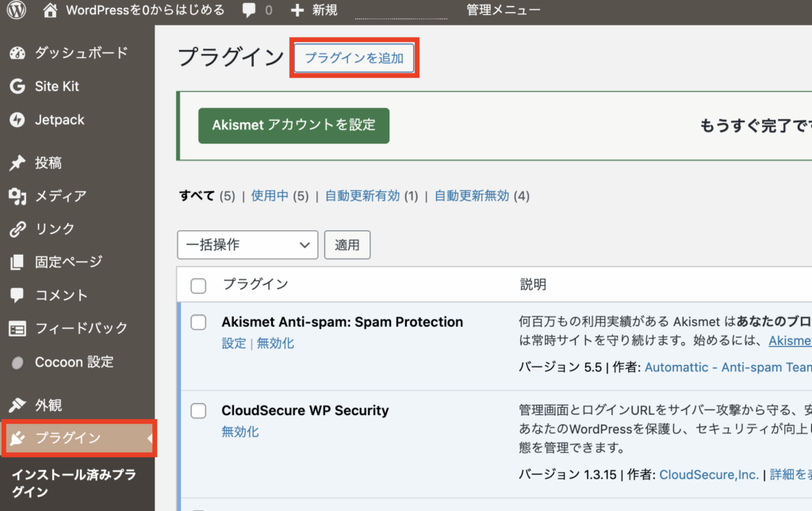Viewport: 812px width, 511px height.
Task: Open メディア menu item
Action: (60, 196)
